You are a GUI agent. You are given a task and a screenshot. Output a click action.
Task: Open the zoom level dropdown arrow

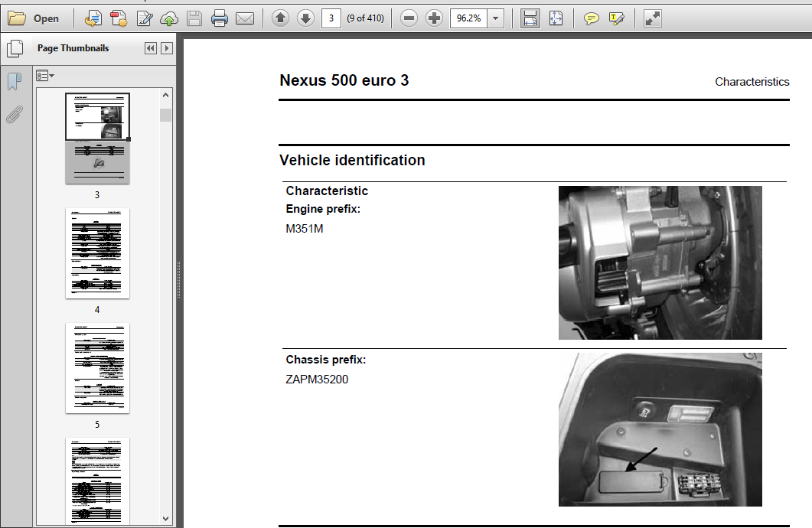pyautogui.click(x=496, y=18)
